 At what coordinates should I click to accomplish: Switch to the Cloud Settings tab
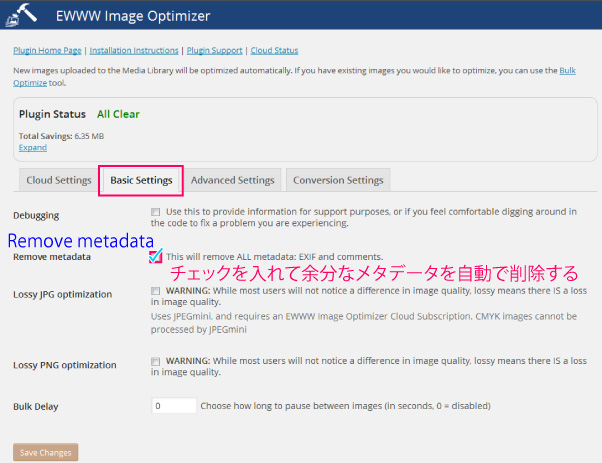pos(59,180)
